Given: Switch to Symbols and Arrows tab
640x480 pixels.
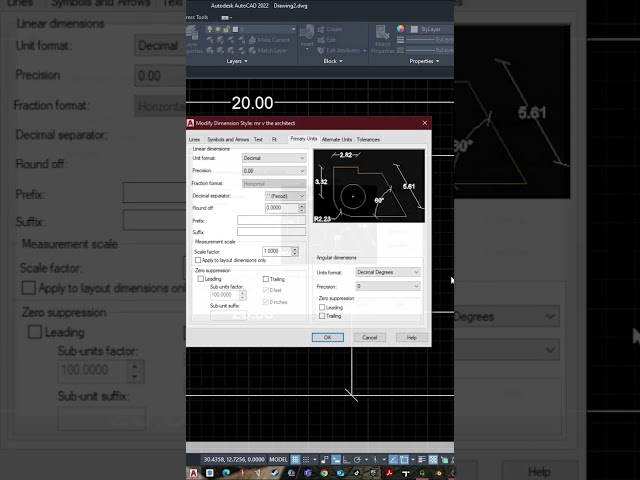Looking at the screenshot, I should [x=228, y=140].
